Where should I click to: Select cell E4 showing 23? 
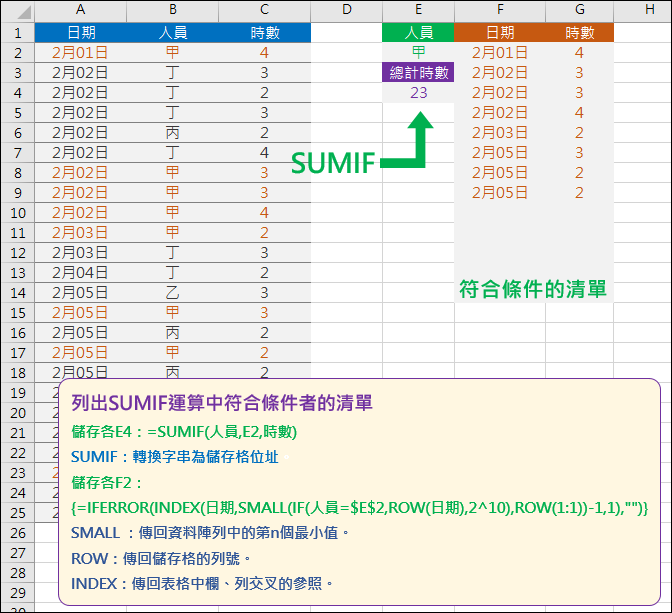point(418,93)
